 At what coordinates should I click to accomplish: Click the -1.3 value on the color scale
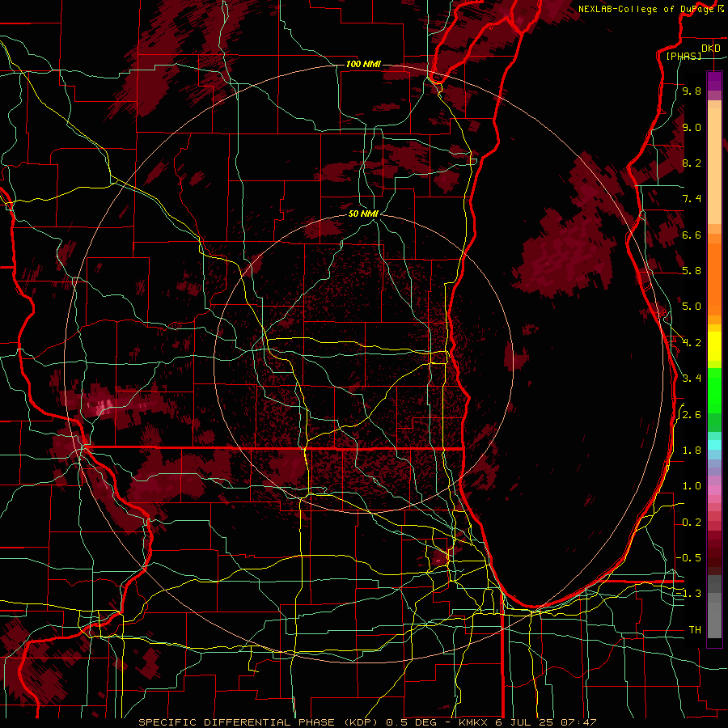[x=689, y=594]
